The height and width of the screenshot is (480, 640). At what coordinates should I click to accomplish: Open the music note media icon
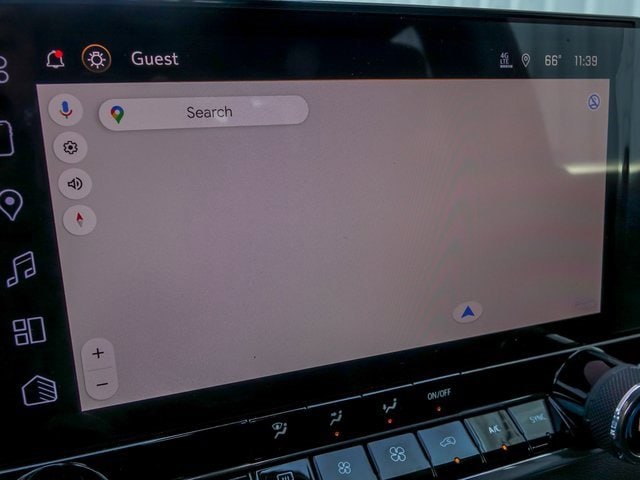(x=21, y=269)
